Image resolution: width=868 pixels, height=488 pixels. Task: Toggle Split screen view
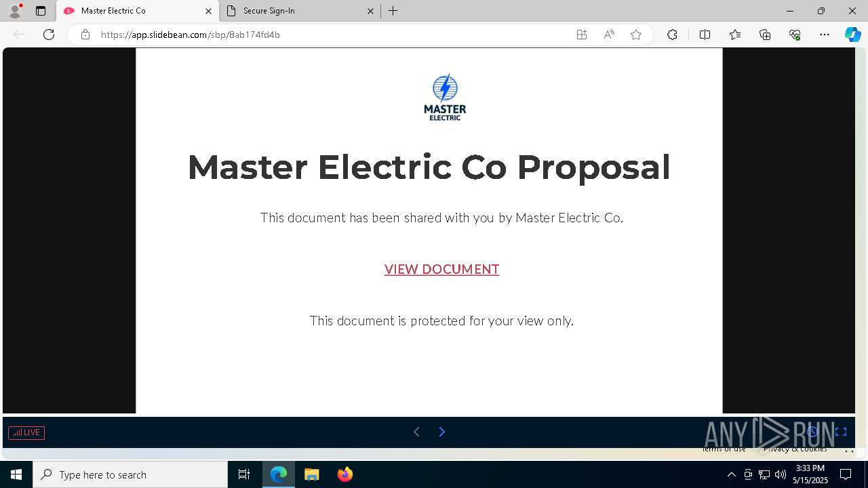pos(705,35)
